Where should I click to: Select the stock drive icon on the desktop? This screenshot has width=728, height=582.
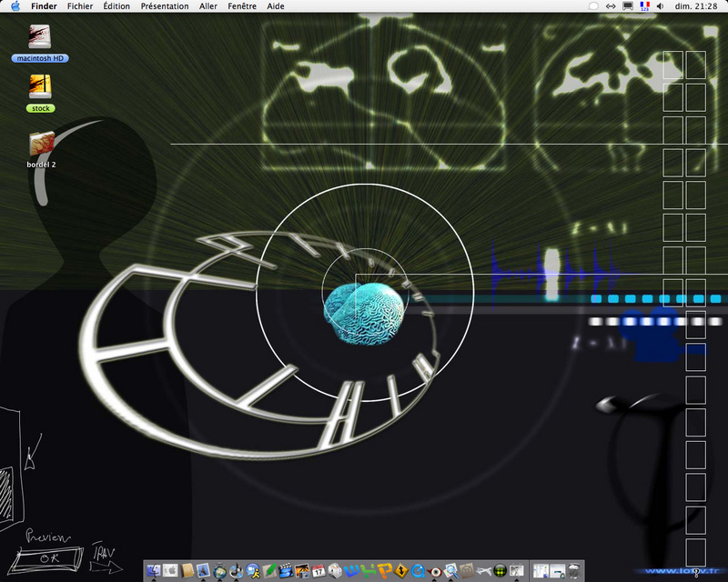tap(40, 86)
